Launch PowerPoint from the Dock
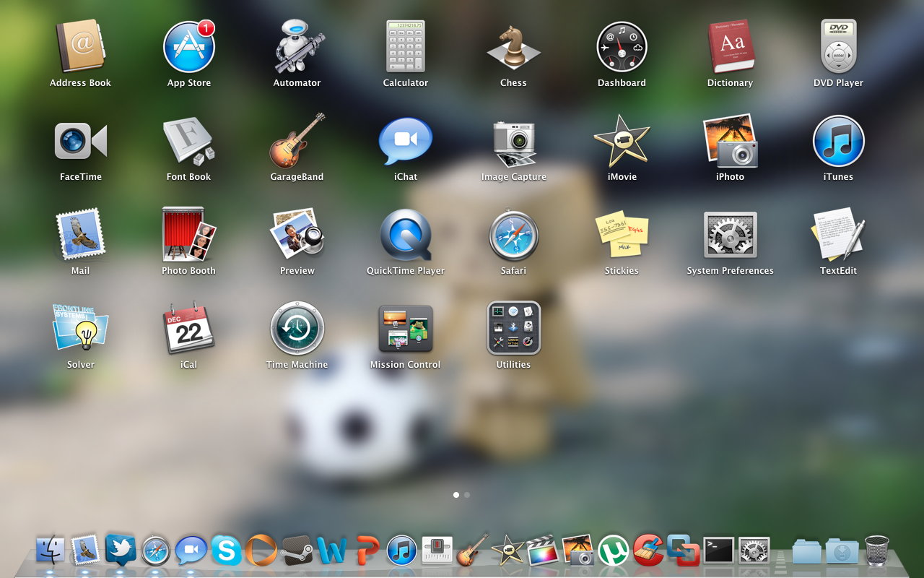This screenshot has width=924, height=578. click(367, 551)
